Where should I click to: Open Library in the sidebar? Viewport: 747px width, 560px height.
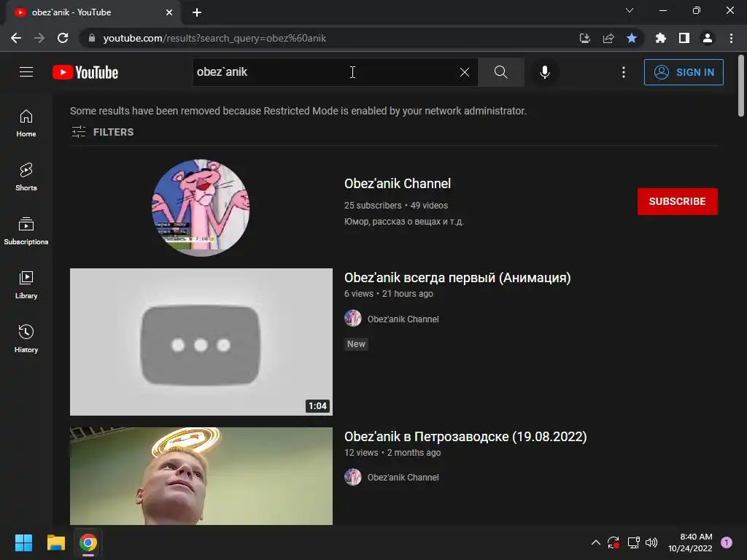coord(26,285)
